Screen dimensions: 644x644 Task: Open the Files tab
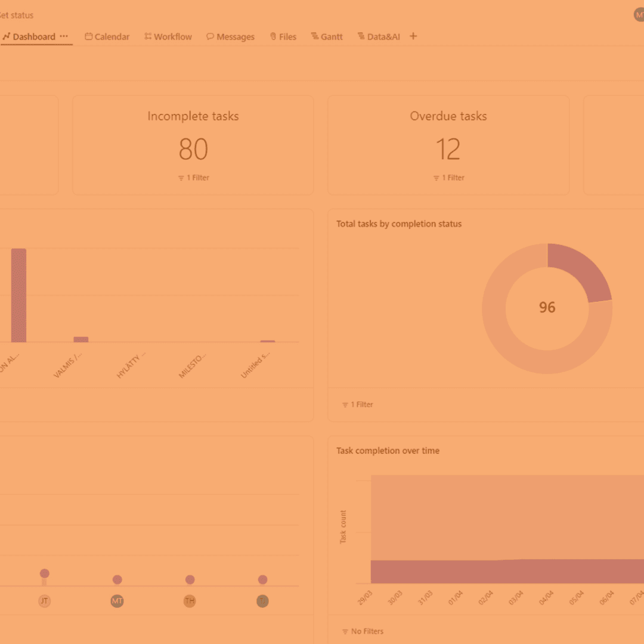(283, 37)
